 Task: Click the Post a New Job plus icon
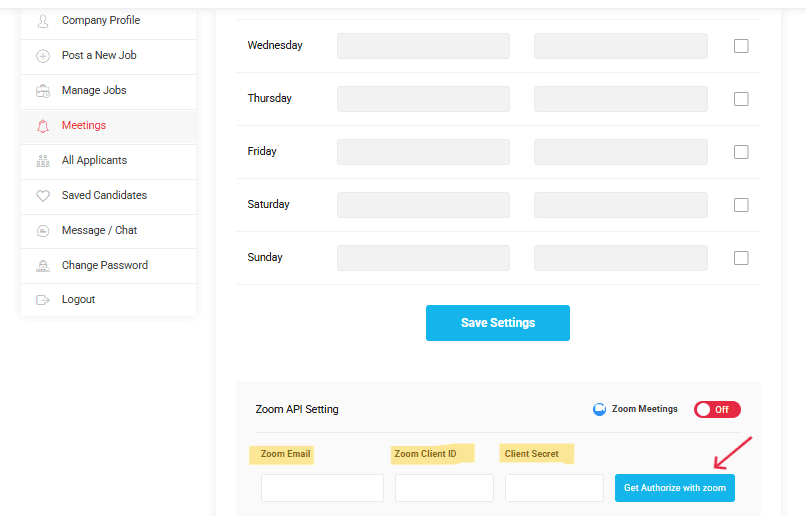[x=43, y=56]
